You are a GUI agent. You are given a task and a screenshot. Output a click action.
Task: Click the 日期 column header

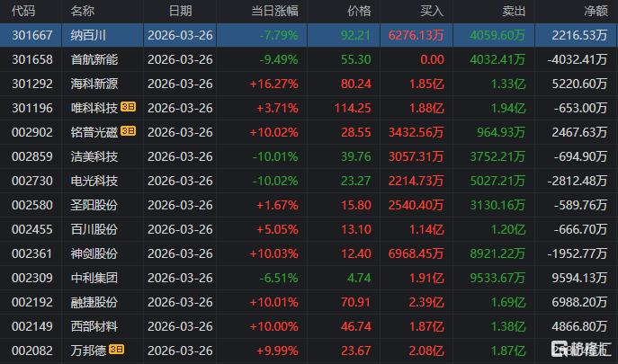[180, 11]
